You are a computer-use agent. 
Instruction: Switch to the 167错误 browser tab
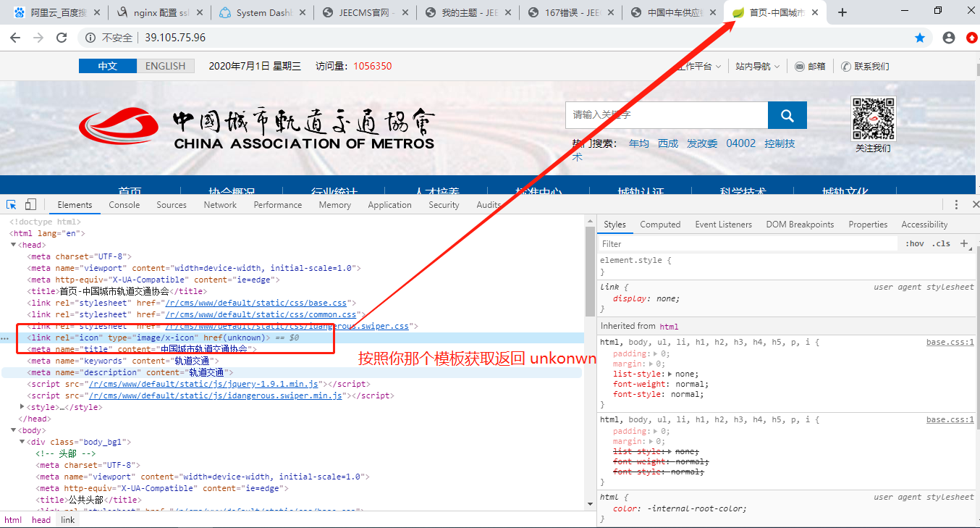pyautogui.click(x=573, y=13)
